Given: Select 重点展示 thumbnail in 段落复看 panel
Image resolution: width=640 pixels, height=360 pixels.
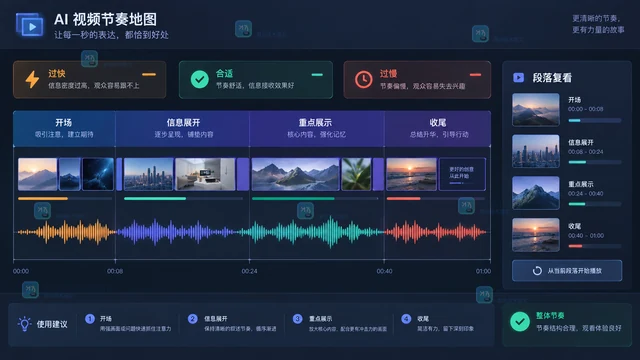Looking at the screenshot, I should tap(536, 193).
